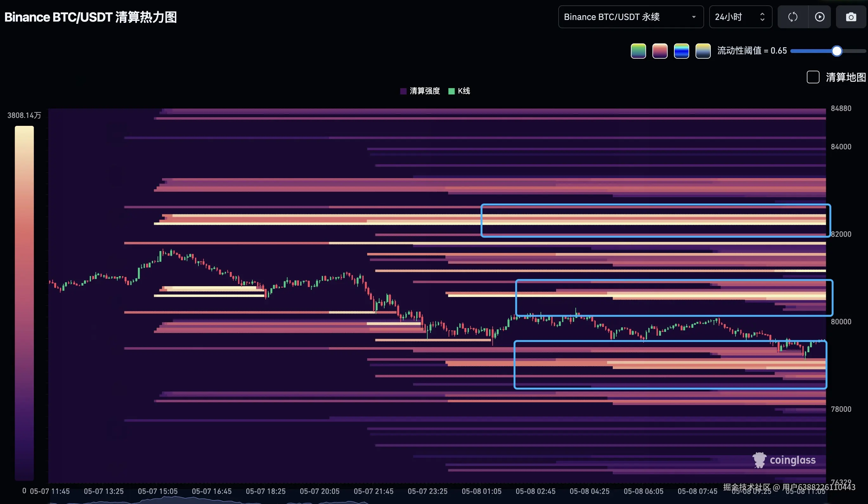The height and width of the screenshot is (504, 868).
Task: Click the 05-08 04:25 time axis label
Action: click(x=590, y=491)
